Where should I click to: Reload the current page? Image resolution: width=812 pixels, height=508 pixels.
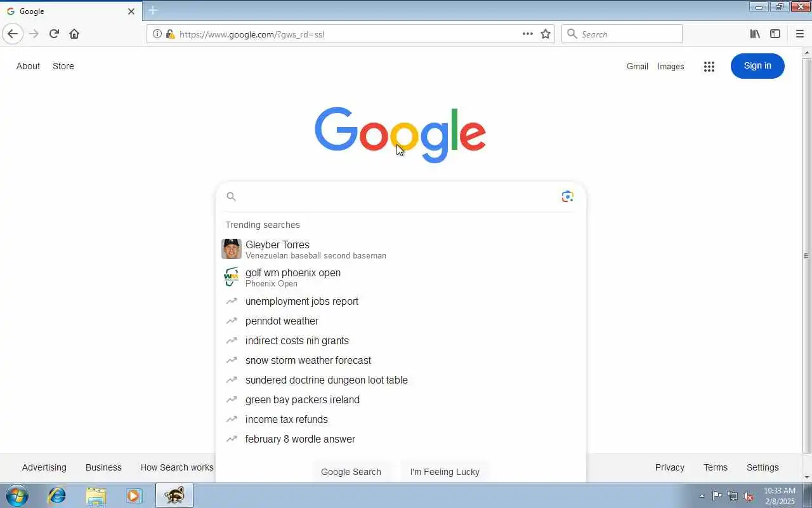coord(54,34)
